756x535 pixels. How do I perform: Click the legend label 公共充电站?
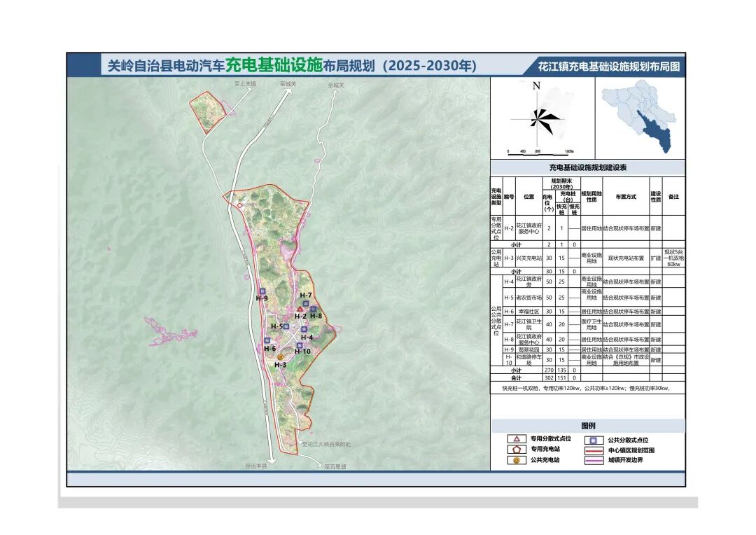pos(545,460)
